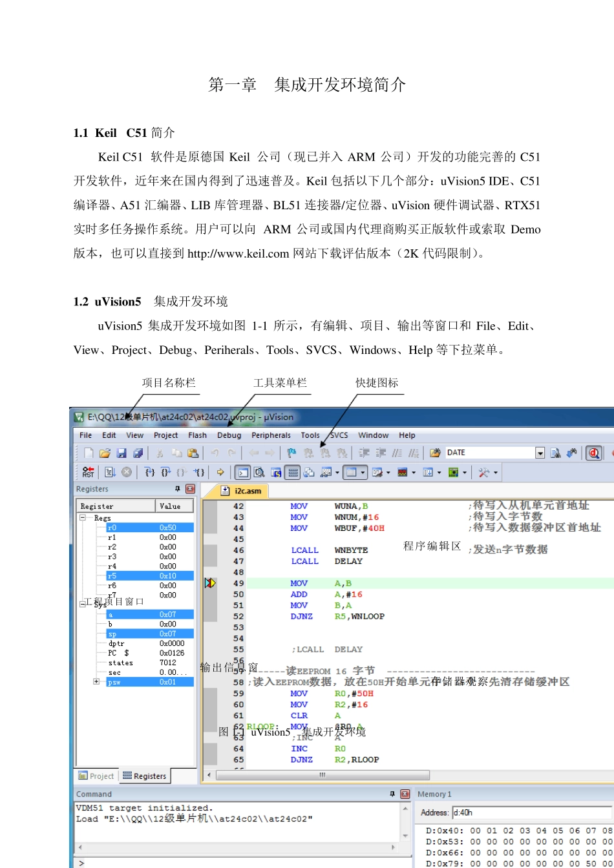This screenshot has width=614, height=868.
Task: Select the dptr register row
Action: point(150,643)
